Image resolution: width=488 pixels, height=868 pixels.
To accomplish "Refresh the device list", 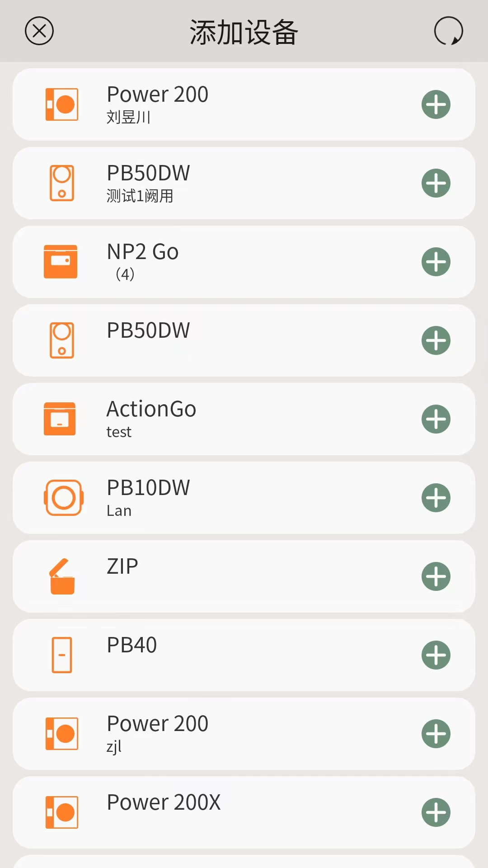I will click(448, 31).
